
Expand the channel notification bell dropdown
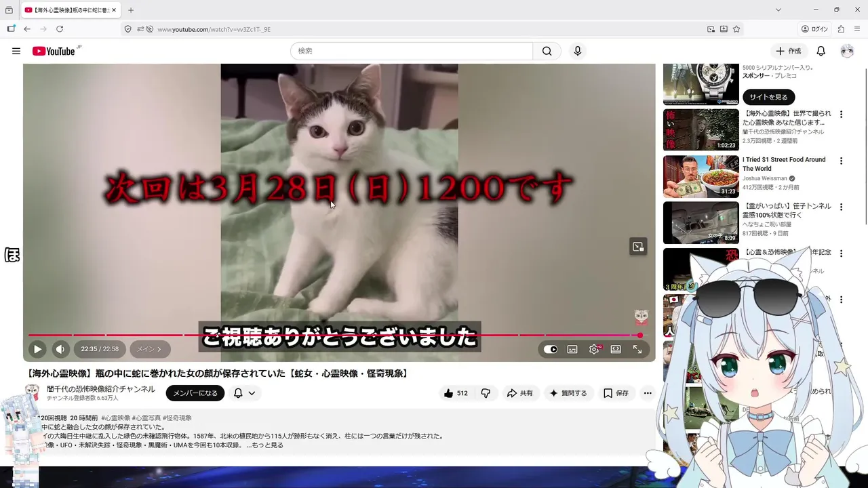(245, 393)
